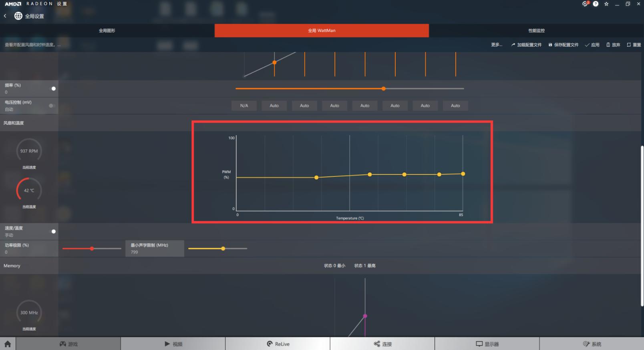Click the back arrow next to 全局设置
The height and width of the screenshot is (350, 644).
(5, 16)
